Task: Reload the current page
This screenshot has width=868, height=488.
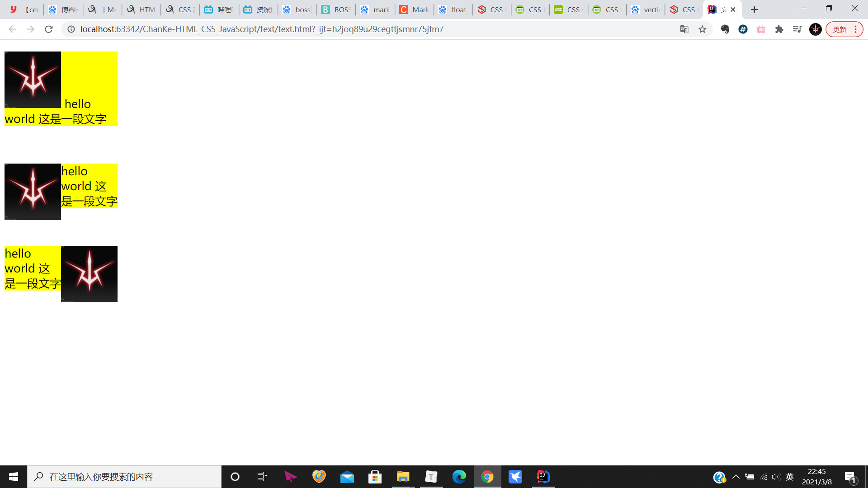Action: 49,29
